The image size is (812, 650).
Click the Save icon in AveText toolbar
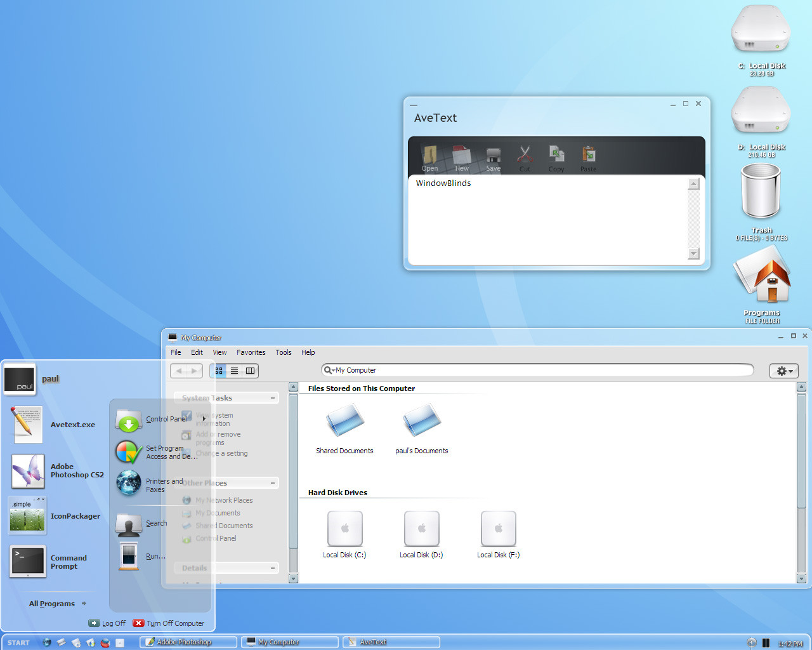pyautogui.click(x=494, y=157)
